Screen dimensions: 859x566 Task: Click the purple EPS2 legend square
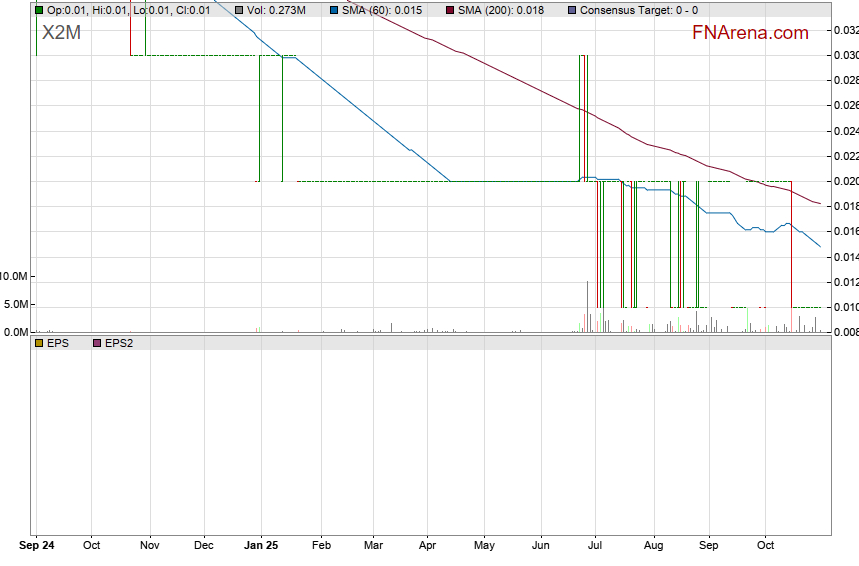(x=97, y=343)
